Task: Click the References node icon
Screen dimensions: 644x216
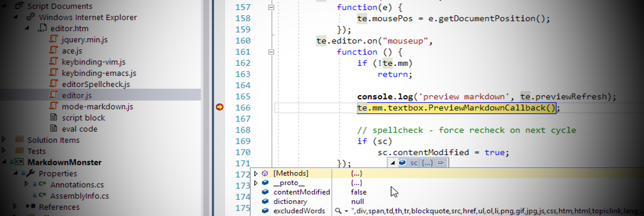Action: 31,207
